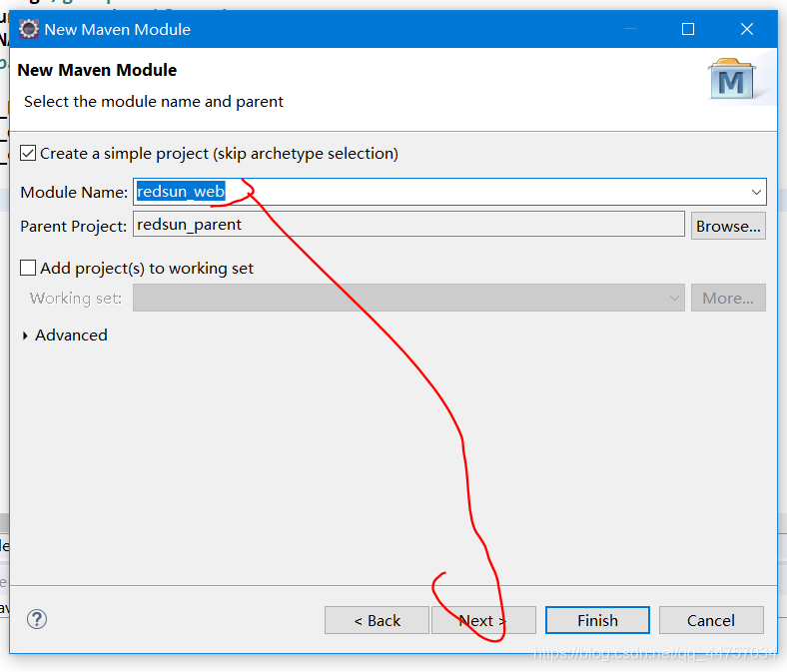This screenshot has height=672, width=787.
Task: Uncheck Create a simple project checkbox
Action: click(28, 153)
